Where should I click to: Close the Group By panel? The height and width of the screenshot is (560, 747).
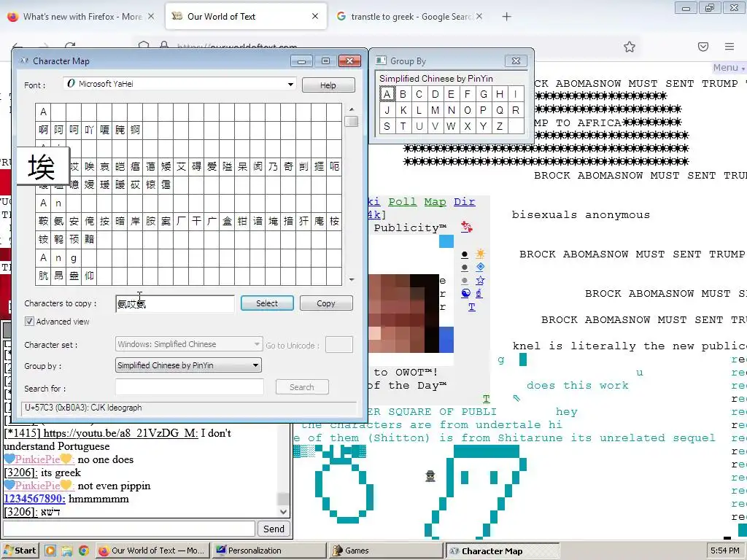coord(516,61)
